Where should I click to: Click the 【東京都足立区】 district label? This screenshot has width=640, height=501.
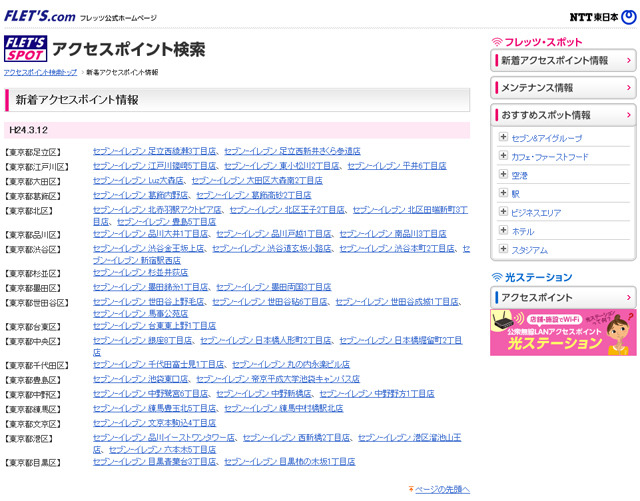click(x=33, y=152)
